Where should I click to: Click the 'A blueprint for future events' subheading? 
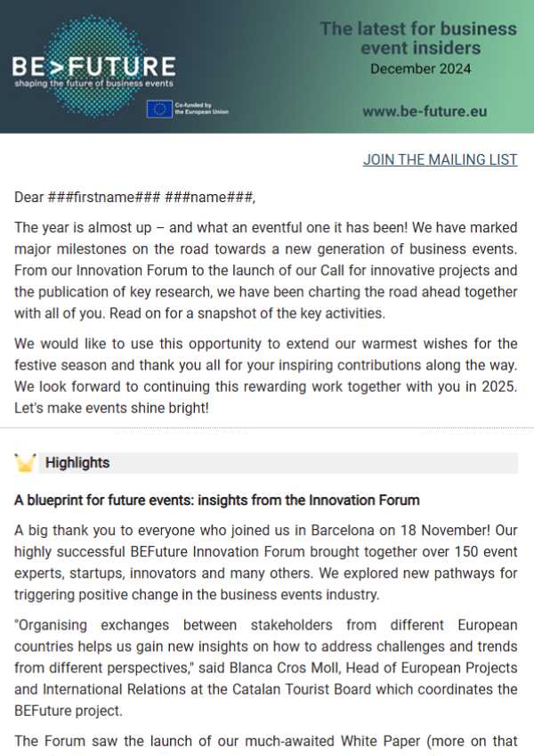pos(216,500)
